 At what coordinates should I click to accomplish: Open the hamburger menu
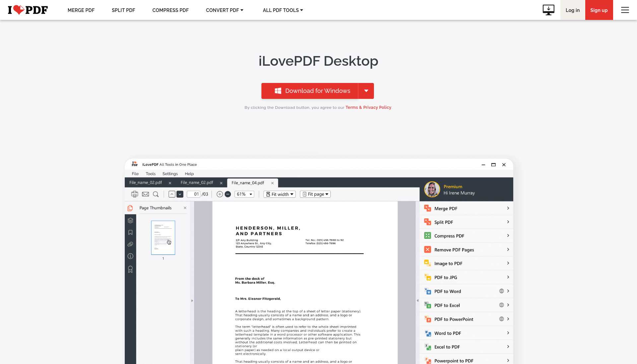pos(625,10)
